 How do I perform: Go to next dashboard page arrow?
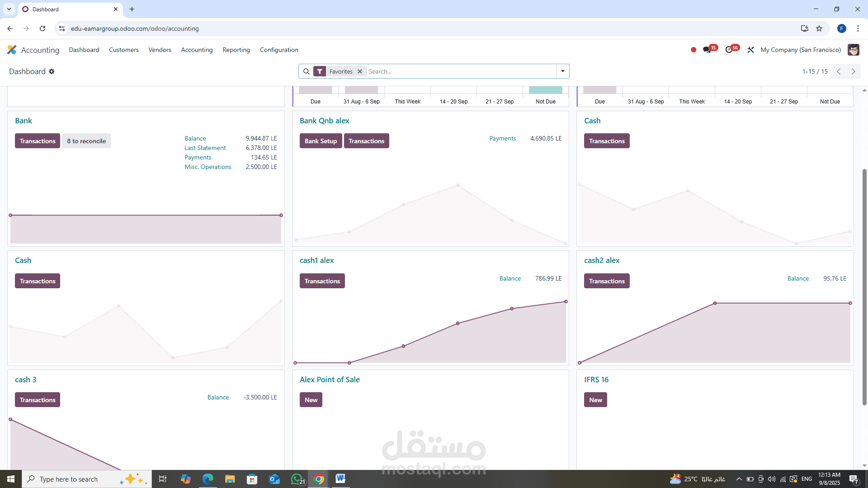[x=853, y=71]
